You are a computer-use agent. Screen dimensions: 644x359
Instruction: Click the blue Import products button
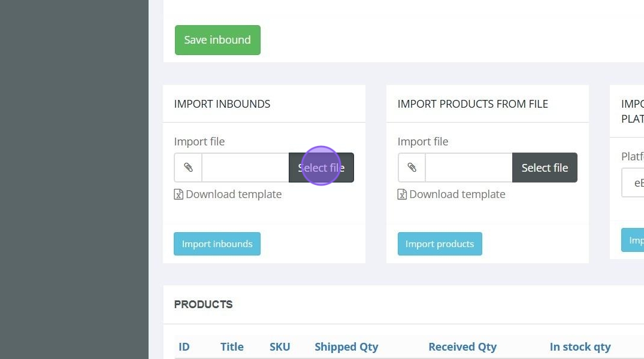440,244
